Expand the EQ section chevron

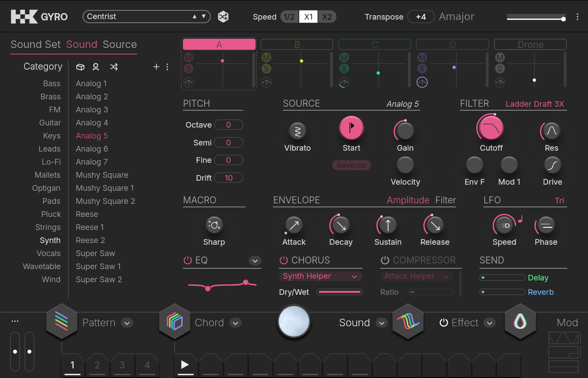pyautogui.click(x=255, y=261)
